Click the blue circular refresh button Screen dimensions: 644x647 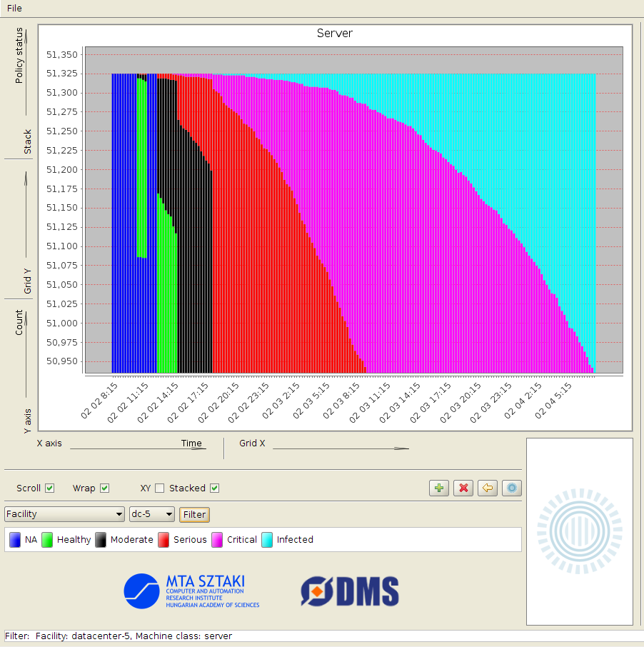(x=512, y=488)
